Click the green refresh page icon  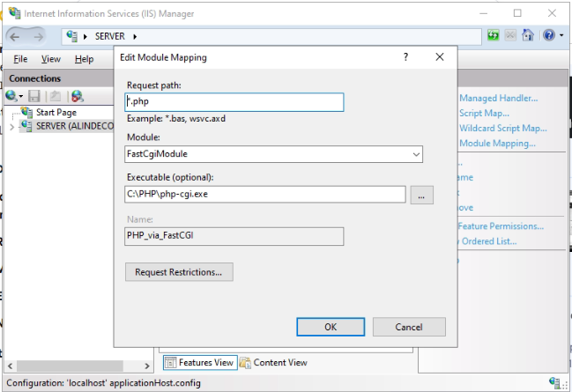494,35
